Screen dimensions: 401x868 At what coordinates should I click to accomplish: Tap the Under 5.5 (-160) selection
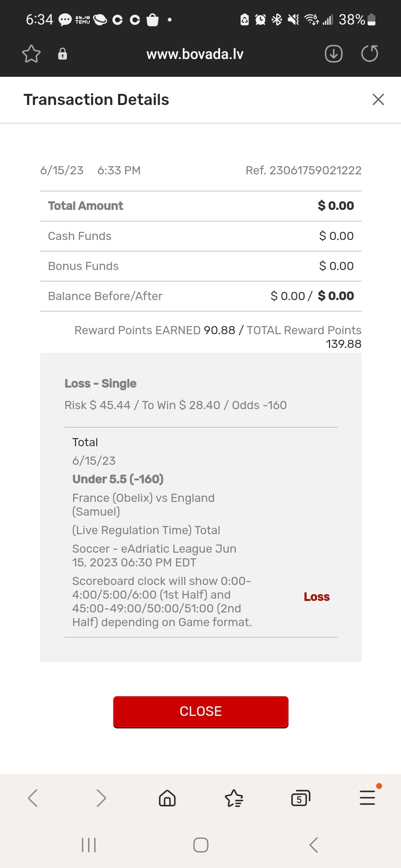click(x=118, y=479)
